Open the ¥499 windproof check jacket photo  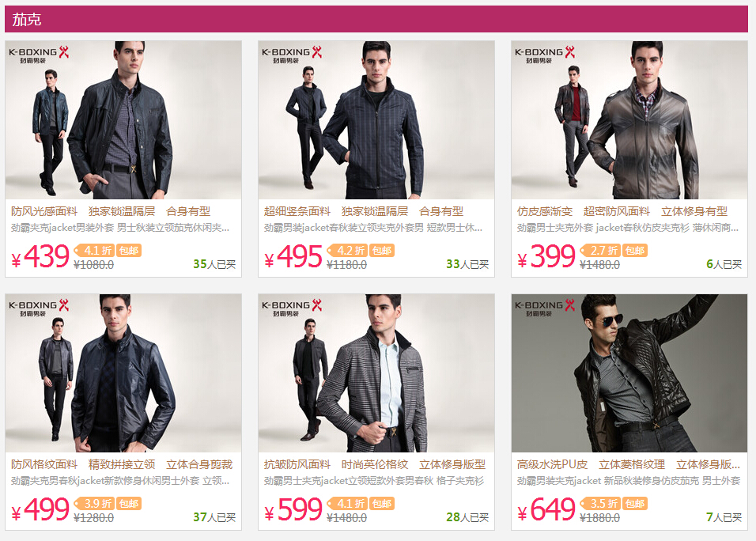tap(123, 373)
